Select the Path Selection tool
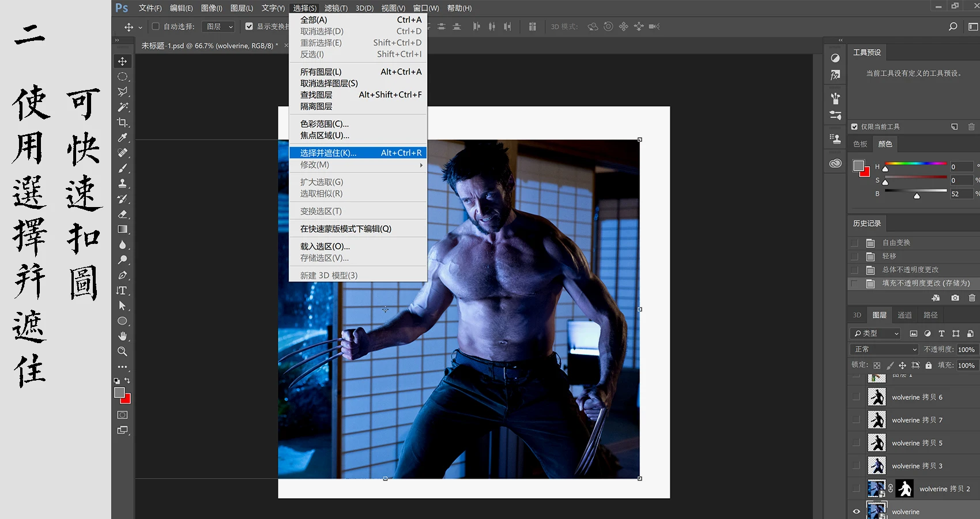980x519 pixels. [122, 306]
